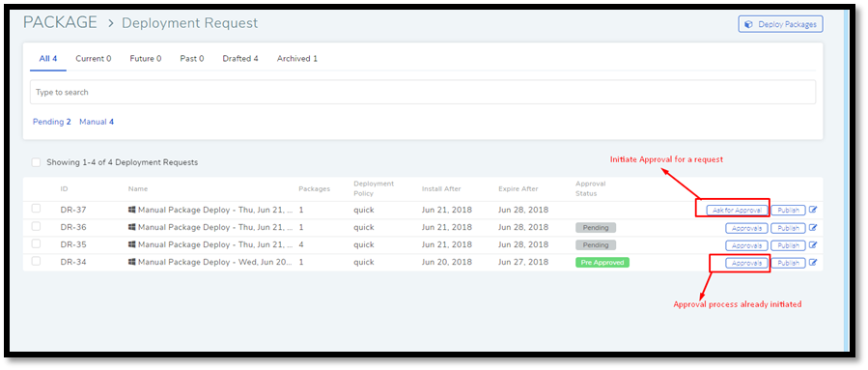Publish the DR-34 request
Screen dimensions: 868x370
(788, 263)
